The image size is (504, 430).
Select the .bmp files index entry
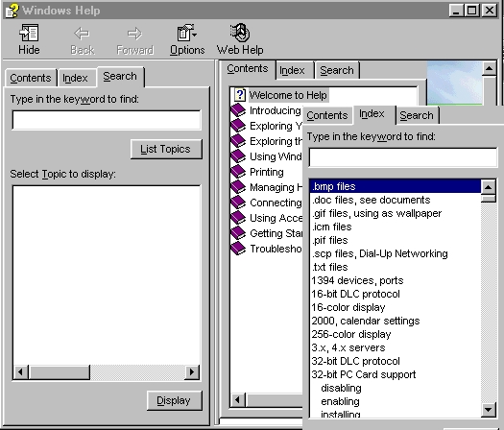(395, 186)
